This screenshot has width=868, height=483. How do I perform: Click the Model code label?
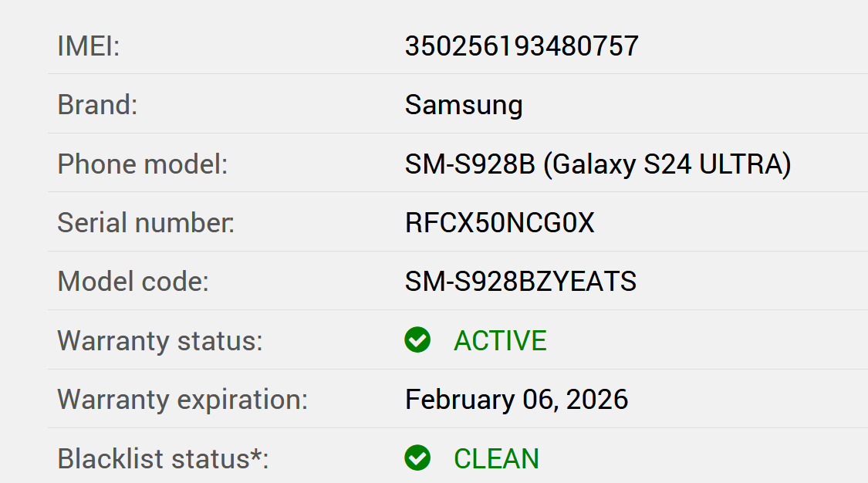133,282
